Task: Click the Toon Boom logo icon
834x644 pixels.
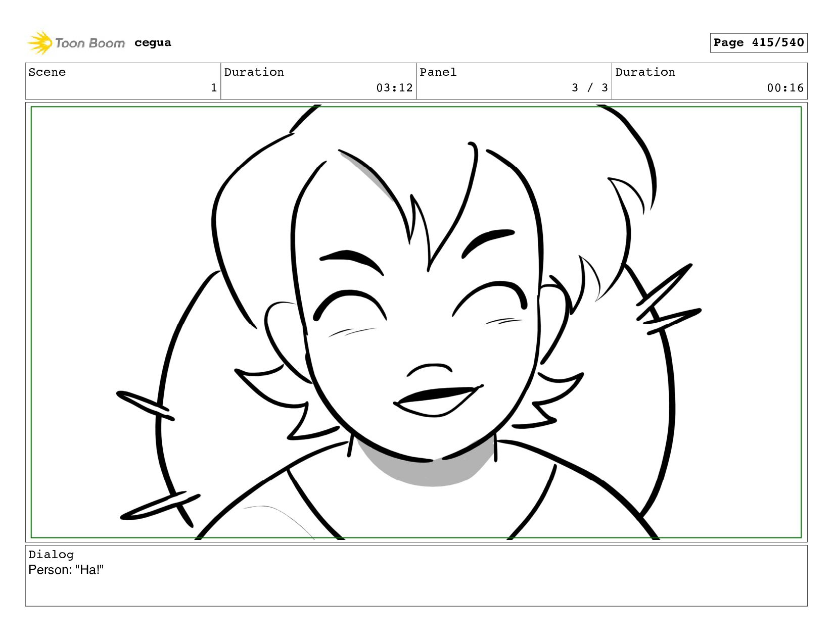Action: coord(39,42)
